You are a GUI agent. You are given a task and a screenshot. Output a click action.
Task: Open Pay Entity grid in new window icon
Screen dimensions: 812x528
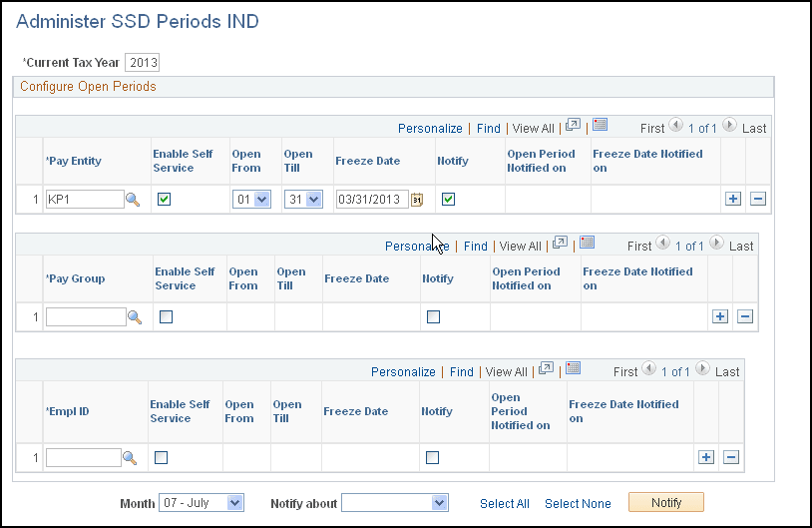[573, 125]
